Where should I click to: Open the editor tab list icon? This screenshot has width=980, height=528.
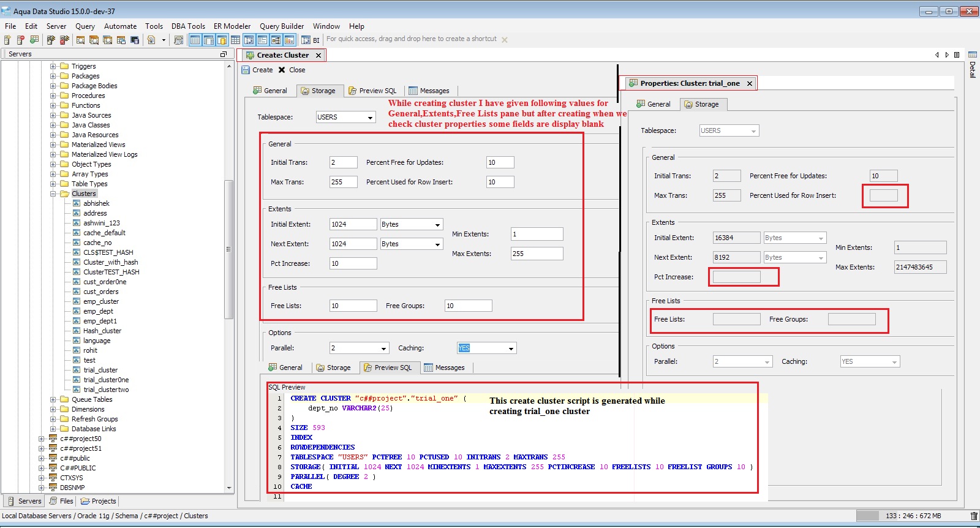click(957, 55)
